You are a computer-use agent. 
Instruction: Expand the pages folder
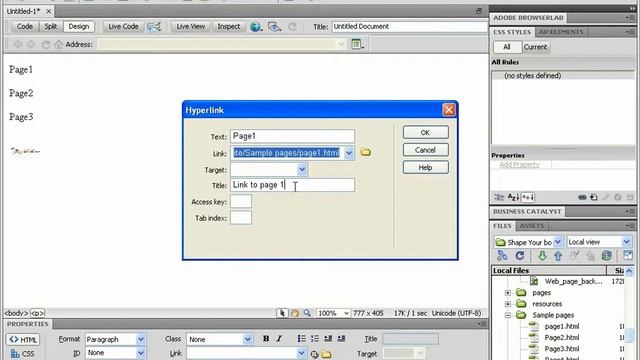(508, 293)
